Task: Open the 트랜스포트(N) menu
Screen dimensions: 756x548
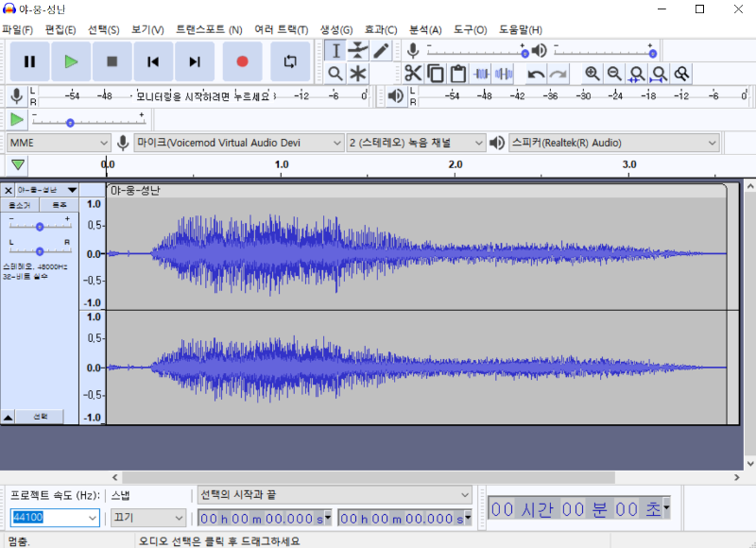Action: (x=209, y=30)
